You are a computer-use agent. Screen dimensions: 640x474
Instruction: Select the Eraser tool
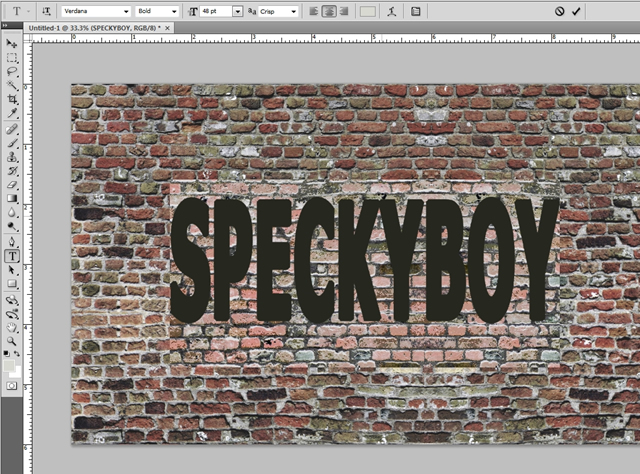point(11,185)
